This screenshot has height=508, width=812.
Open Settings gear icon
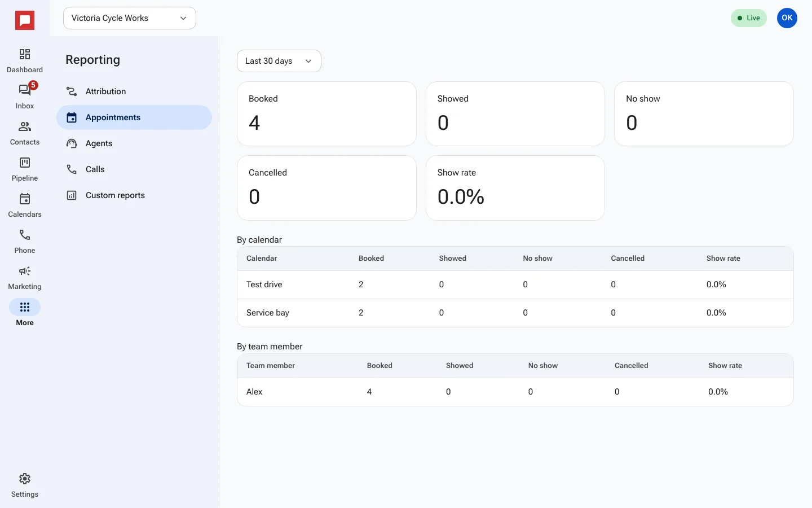(25, 479)
